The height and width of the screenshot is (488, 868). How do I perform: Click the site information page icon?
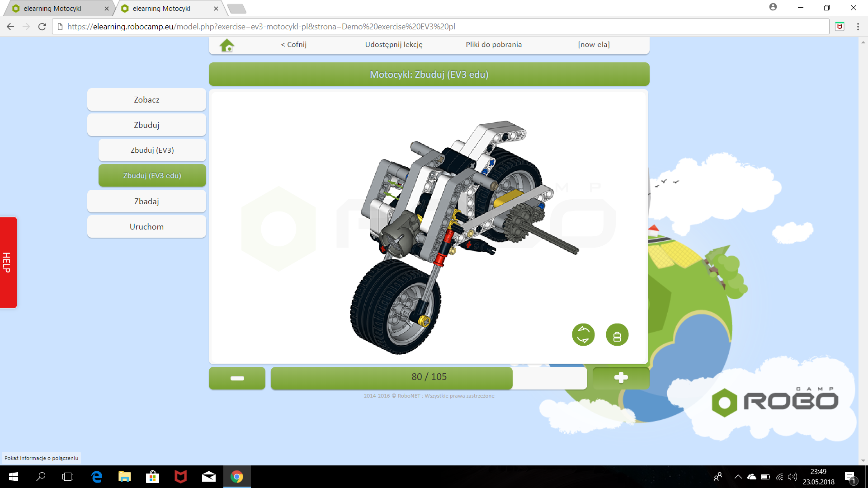tap(60, 27)
